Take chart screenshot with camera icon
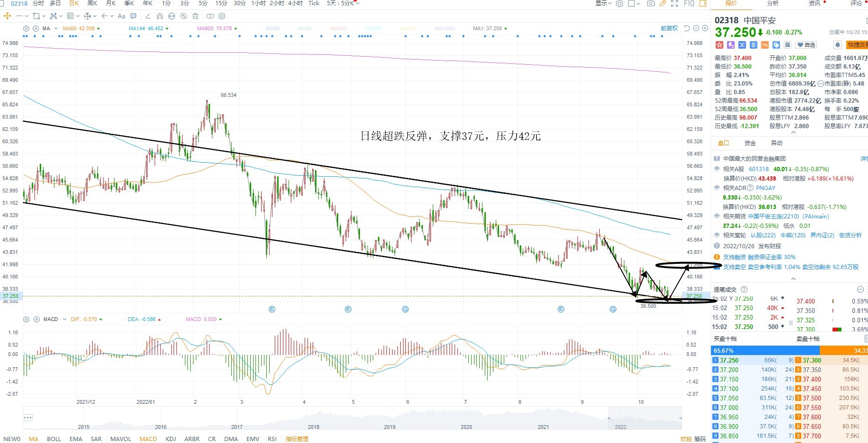The height and width of the screenshot is (443, 868). tap(651, 3)
